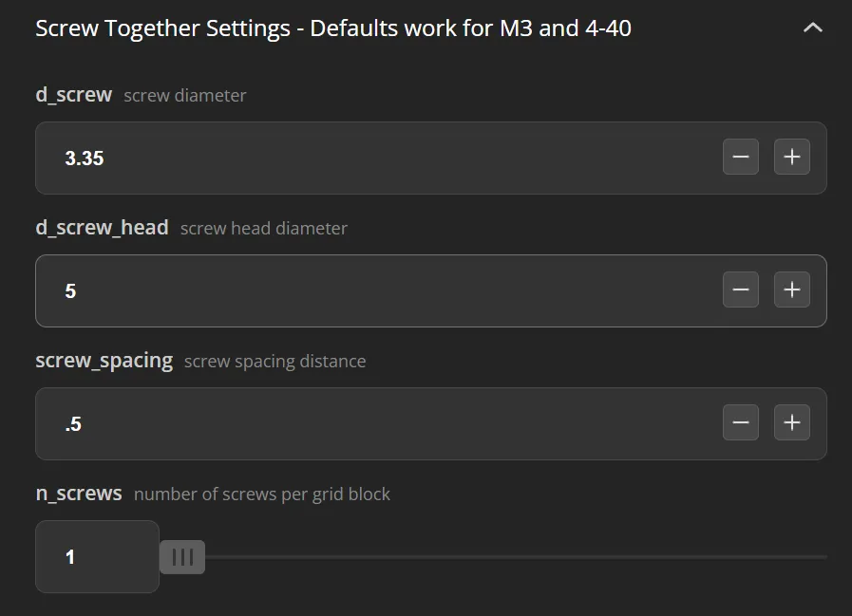Decrease d_screw value with minus button
This screenshot has height=616, width=852.
coord(741,157)
